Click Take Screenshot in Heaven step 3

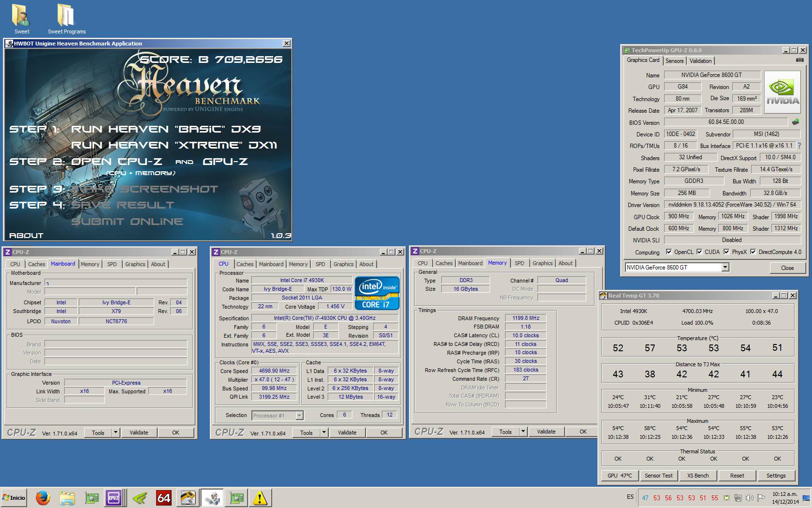pyautogui.click(x=145, y=189)
